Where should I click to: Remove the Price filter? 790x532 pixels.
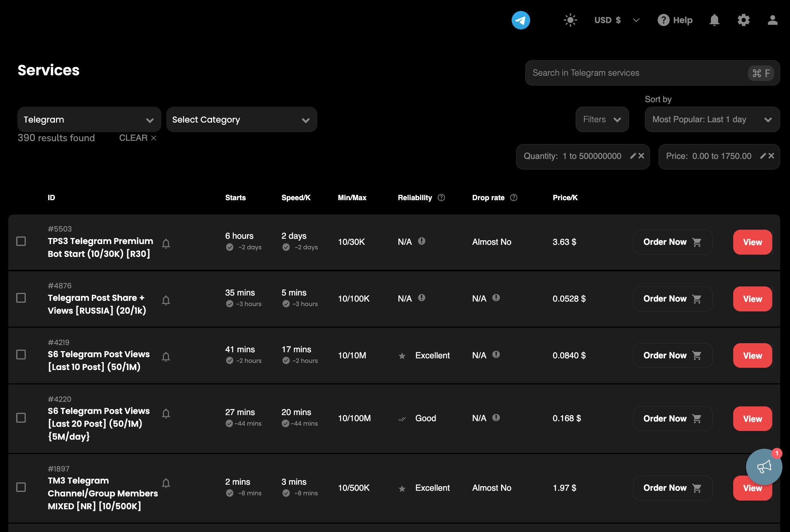pos(771,156)
